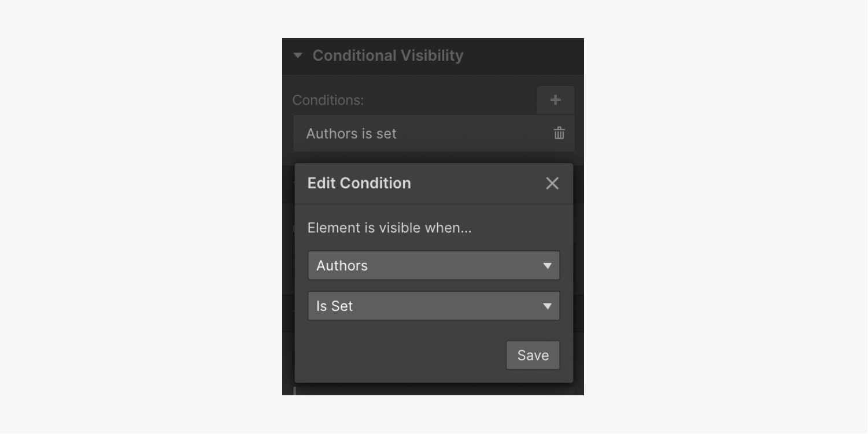This screenshot has width=868, height=434.
Task: Add a new condition with plus button
Action: point(555,100)
